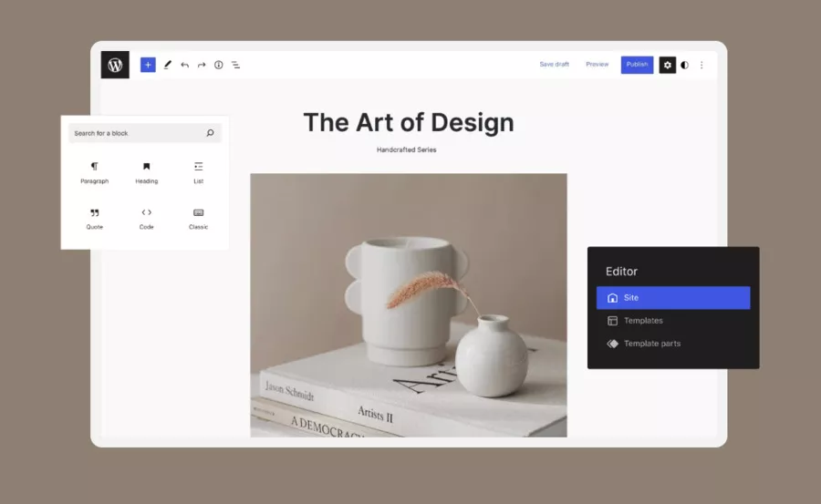The width and height of the screenshot is (821, 504).
Task: Insert a Paragraph block
Action: pyautogui.click(x=94, y=173)
